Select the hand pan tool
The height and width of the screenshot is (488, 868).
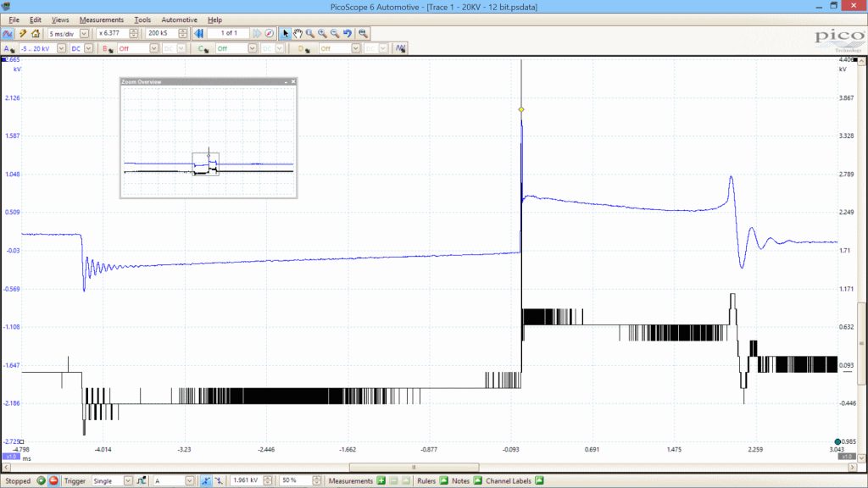[x=298, y=33]
